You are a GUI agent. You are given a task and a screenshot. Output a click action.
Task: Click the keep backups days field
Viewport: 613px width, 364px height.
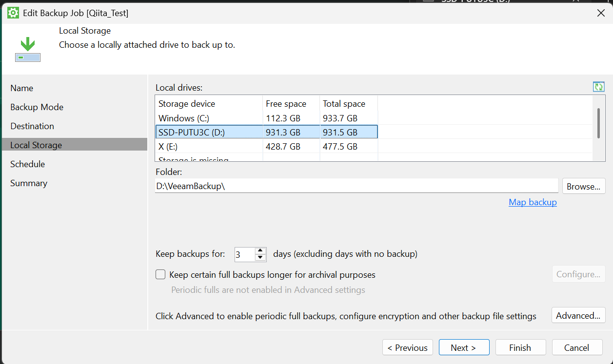coord(244,254)
